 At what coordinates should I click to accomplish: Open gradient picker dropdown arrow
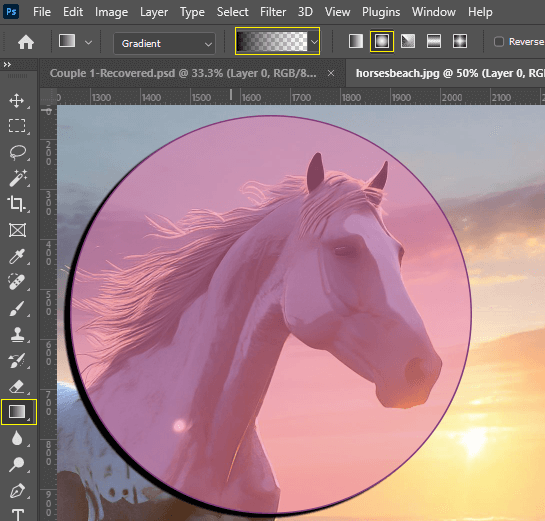click(314, 42)
